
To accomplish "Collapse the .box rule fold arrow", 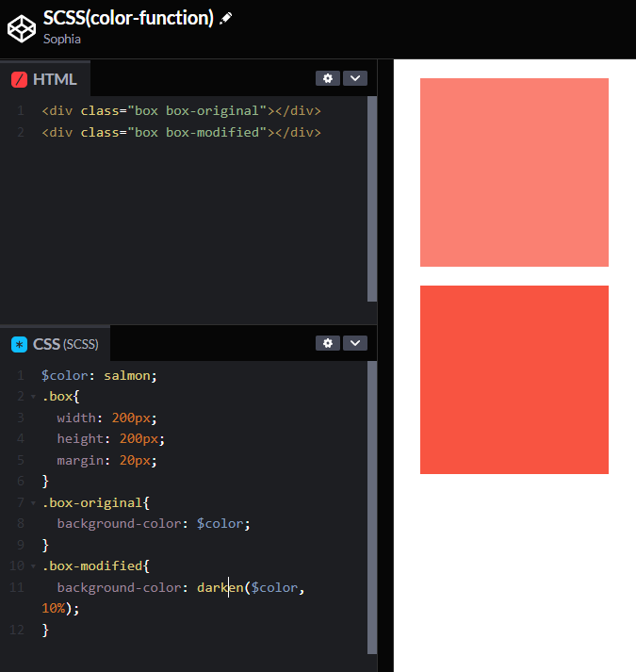I will [33, 397].
